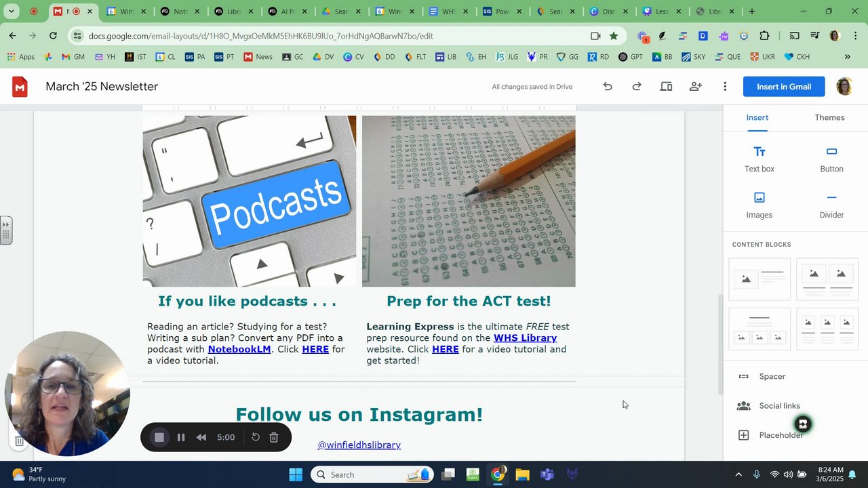Click the address bar URL

click(x=260, y=36)
